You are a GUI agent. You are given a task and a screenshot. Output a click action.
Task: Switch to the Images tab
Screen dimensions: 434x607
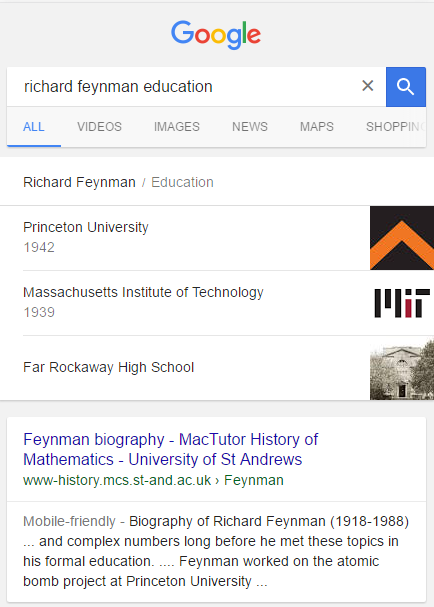coord(177,127)
